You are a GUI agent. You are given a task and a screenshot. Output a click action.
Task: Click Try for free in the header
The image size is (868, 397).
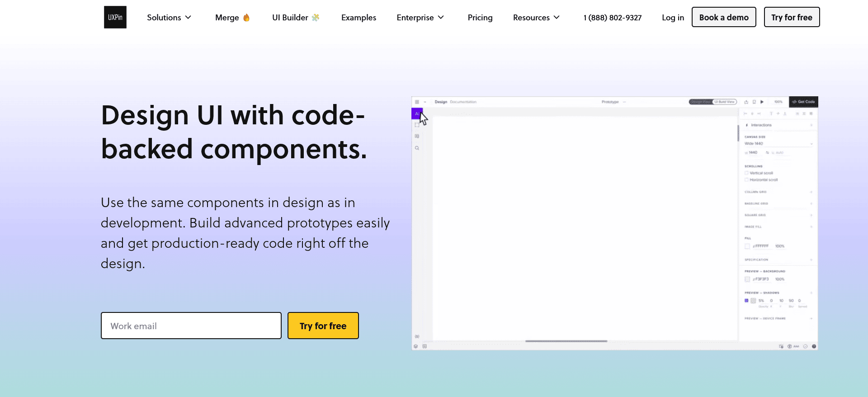tap(792, 17)
